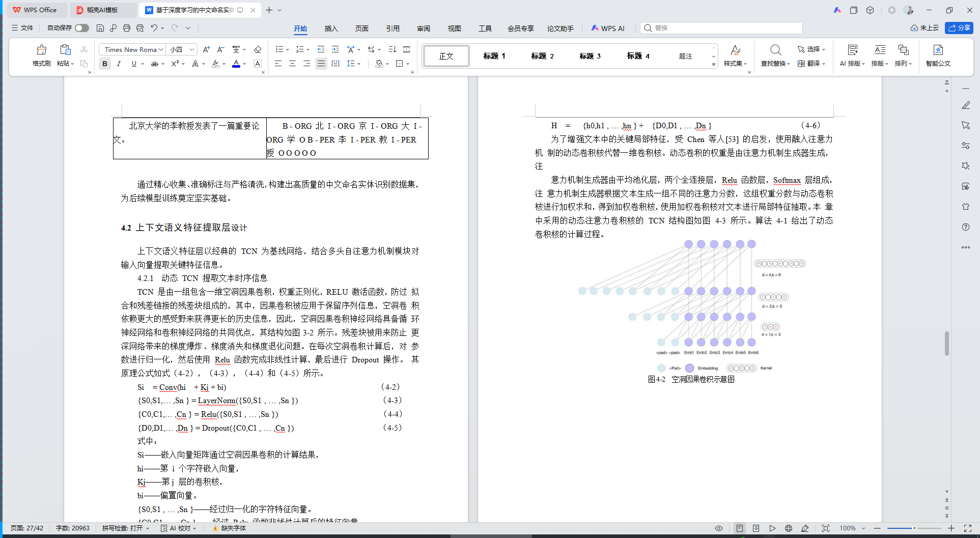Click the vertical scrollbar thumb

pos(947,344)
